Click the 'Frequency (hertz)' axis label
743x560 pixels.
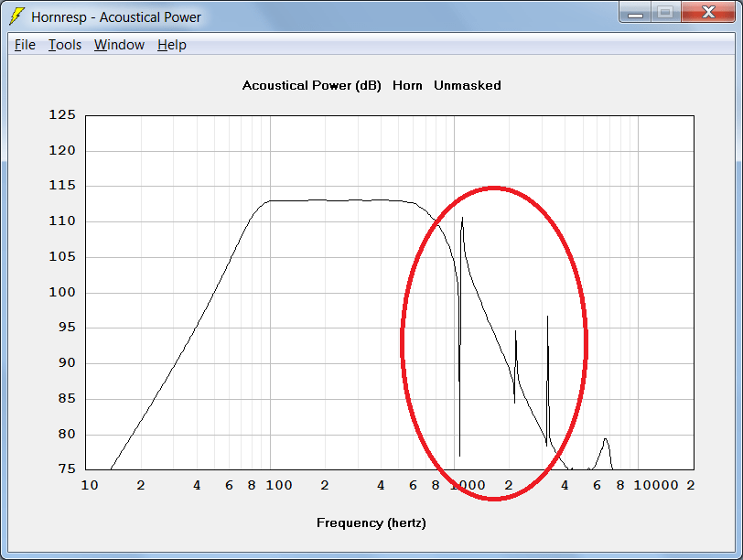pos(371,523)
